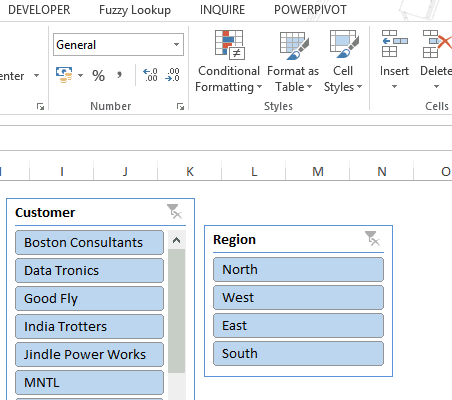The image size is (452, 400).
Task: Click Customer slicer scroll up arrow
Action: (x=177, y=240)
